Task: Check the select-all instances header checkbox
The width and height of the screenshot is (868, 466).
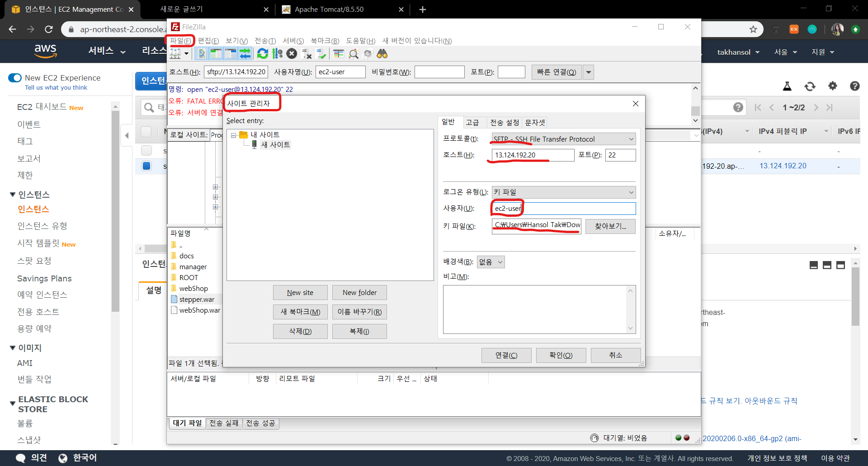Action: [146, 132]
